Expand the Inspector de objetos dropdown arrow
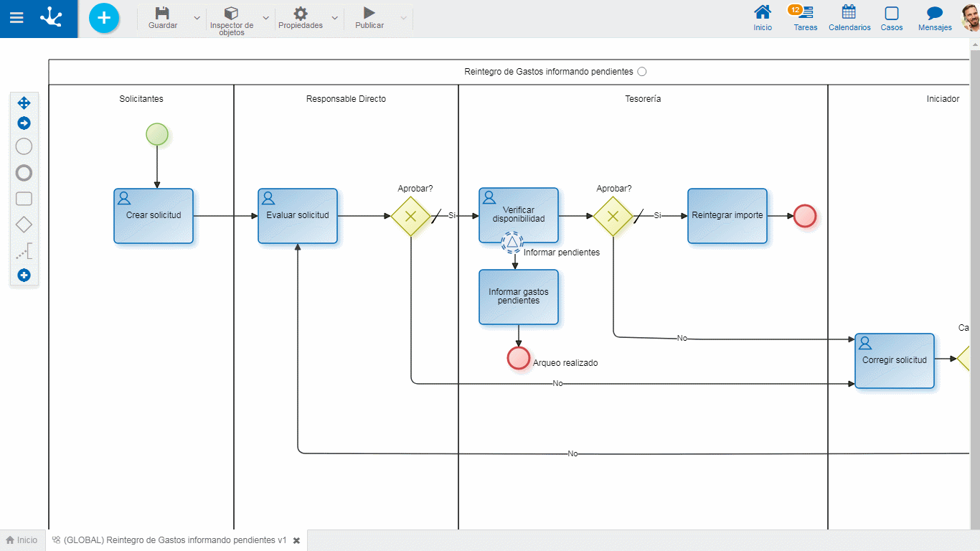Screen dimensions: 980x551 (x=266, y=18)
